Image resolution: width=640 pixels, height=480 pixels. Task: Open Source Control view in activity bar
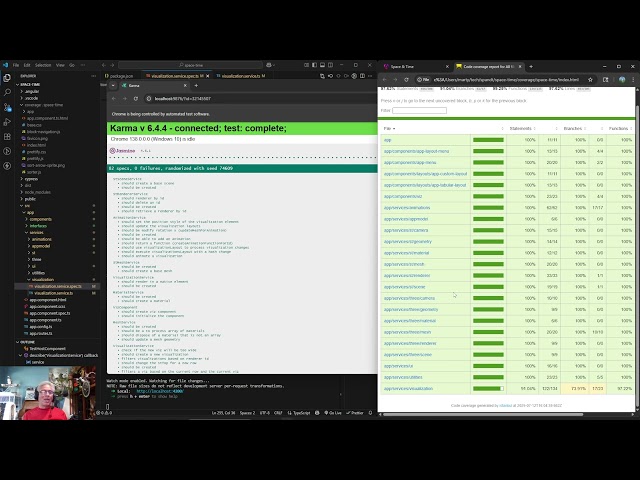click(x=7, y=107)
